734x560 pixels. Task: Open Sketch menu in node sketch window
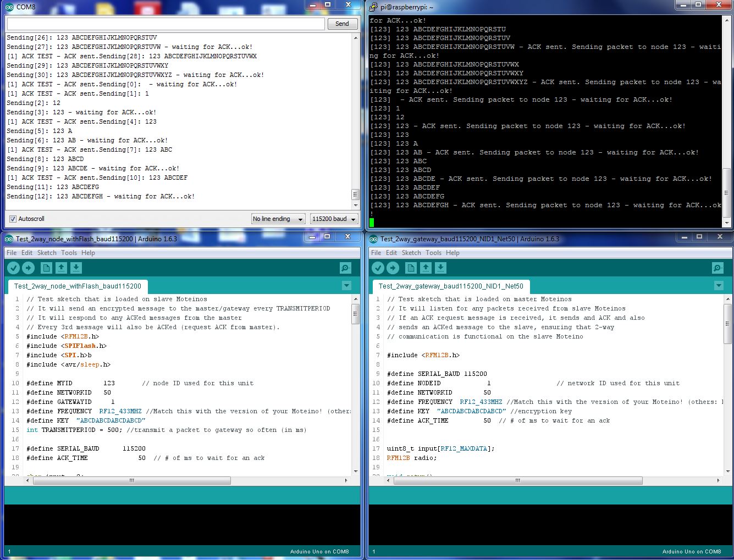pyautogui.click(x=47, y=253)
